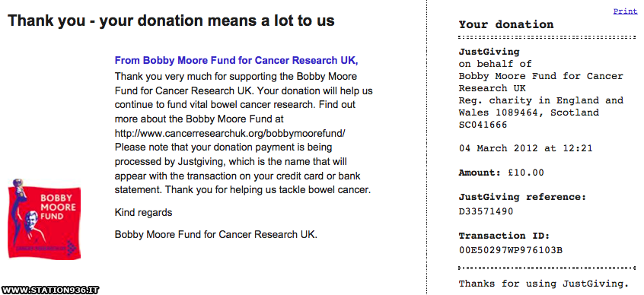The width and height of the screenshot is (644, 295).
Task: Click the 'Your donation' receipt title
Action: point(506,24)
